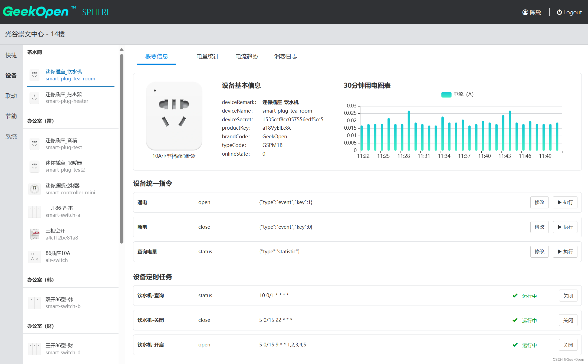Turn off the 饮水机-开启 scheduled task
588x364 pixels.
coord(568,345)
